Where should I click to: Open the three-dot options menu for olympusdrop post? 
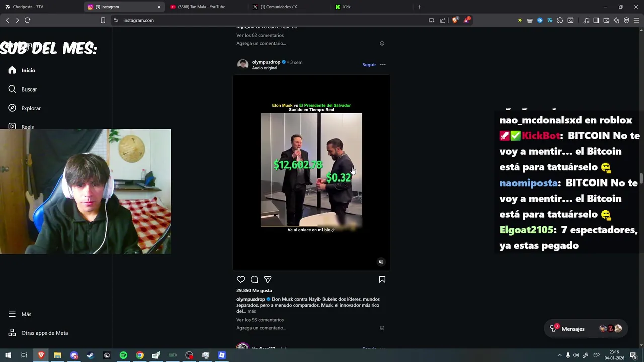pos(383,65)
